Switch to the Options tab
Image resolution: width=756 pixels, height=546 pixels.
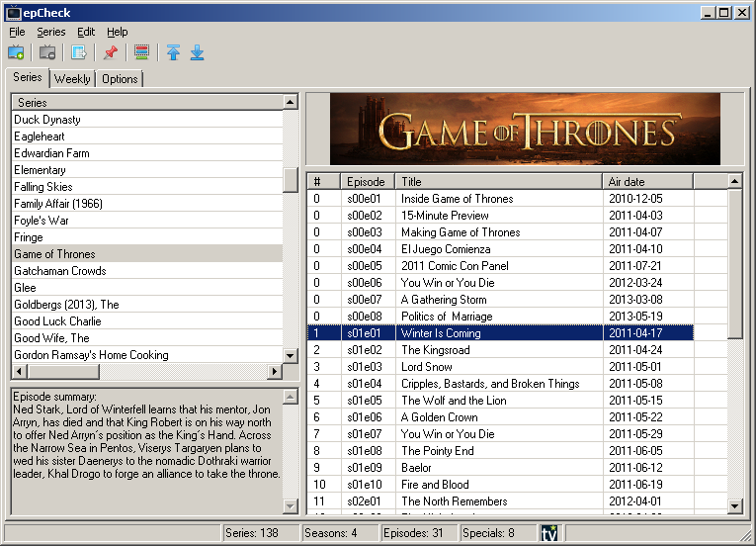point(120,79)
